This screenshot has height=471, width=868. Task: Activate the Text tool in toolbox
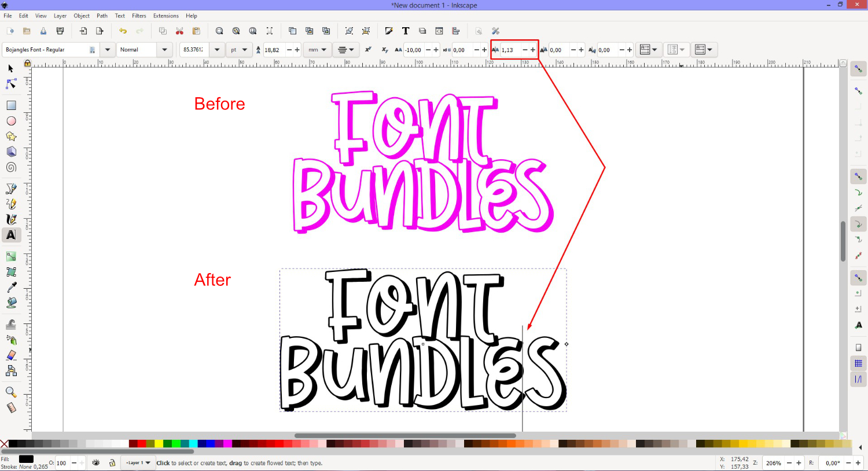[11, 235]
